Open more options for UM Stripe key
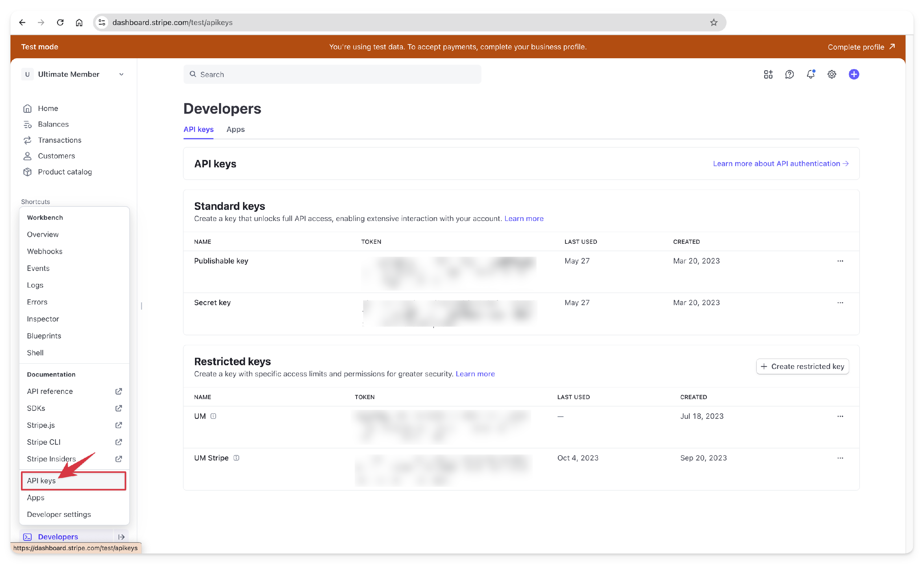924x564 pixels. (x=840, y=458)
